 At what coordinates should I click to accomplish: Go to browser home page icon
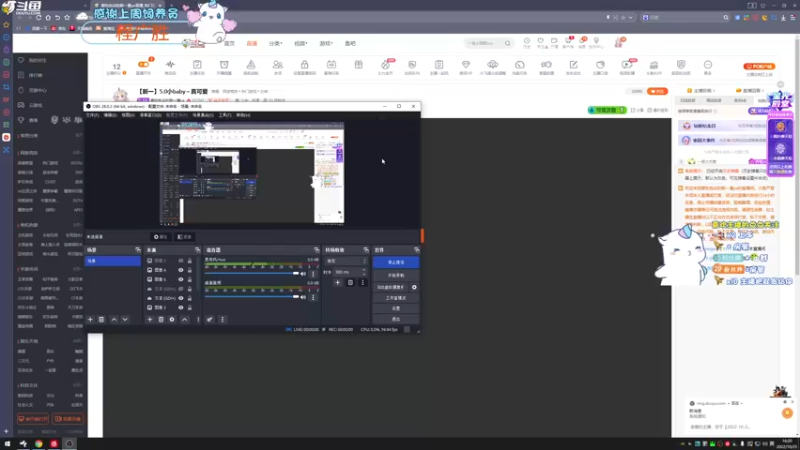point(48,17)
